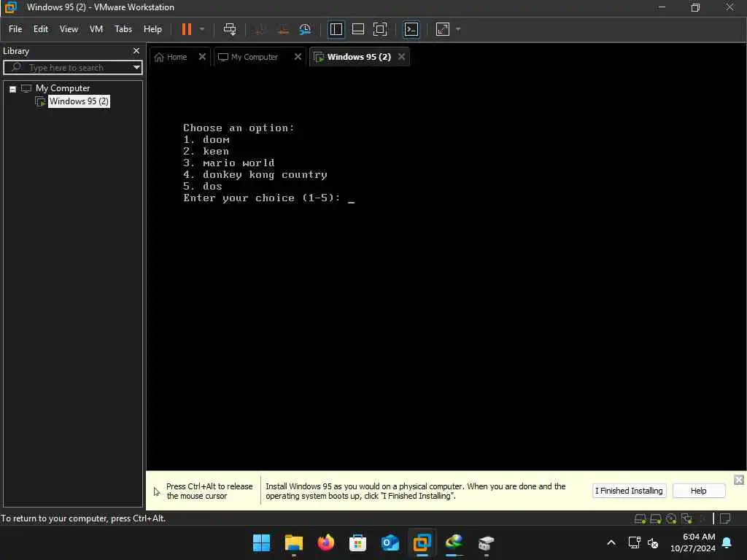Open the Help menu
This screenshot has height=560, width=747.
[152, 29]
